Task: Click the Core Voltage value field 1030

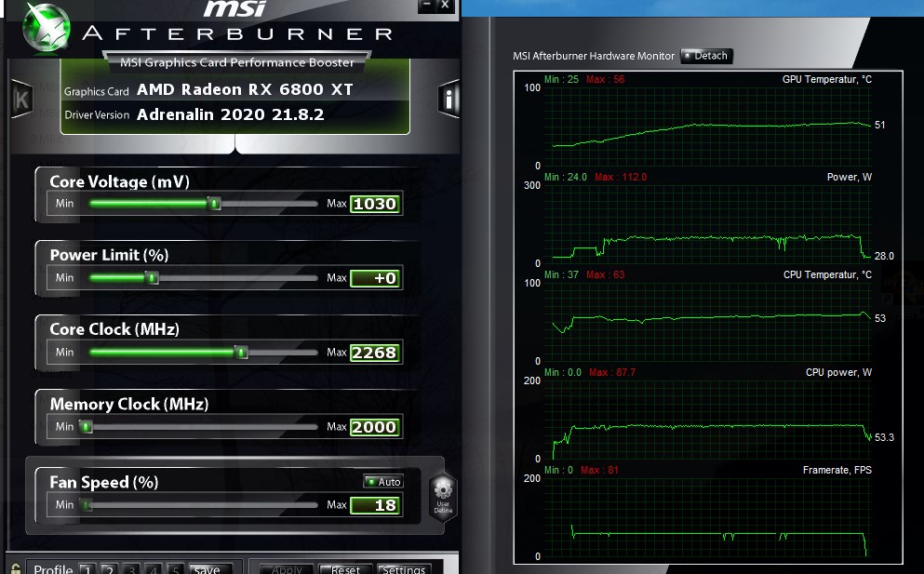Action: tap(375, 204)
